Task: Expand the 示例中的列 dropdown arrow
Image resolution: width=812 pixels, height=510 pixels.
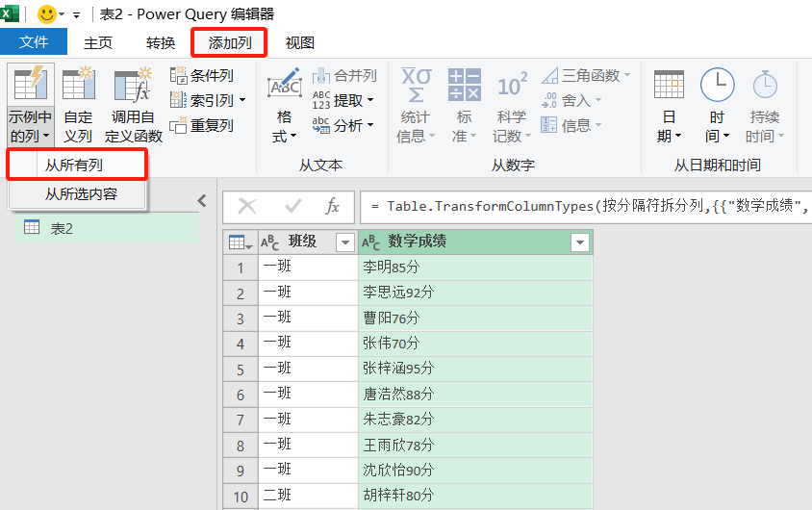Action: (x=46, y=137)
